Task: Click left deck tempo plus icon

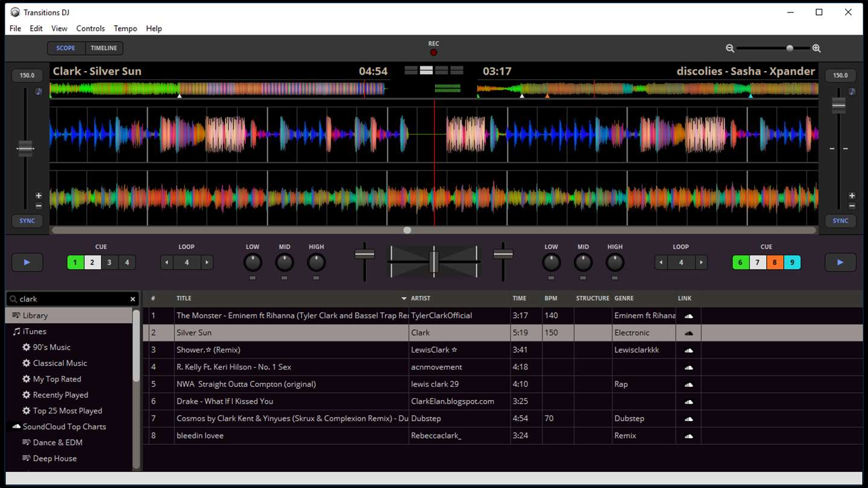Action: coord(39,196)
